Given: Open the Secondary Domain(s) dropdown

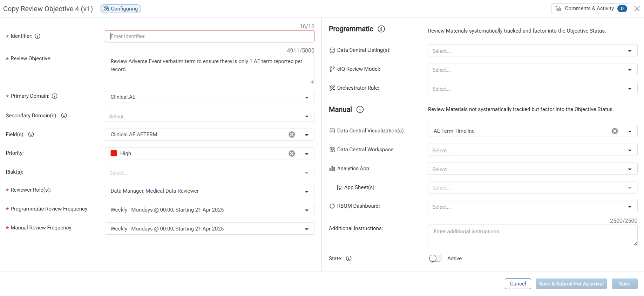Looking at the screenshot, I should click(210, 116).
